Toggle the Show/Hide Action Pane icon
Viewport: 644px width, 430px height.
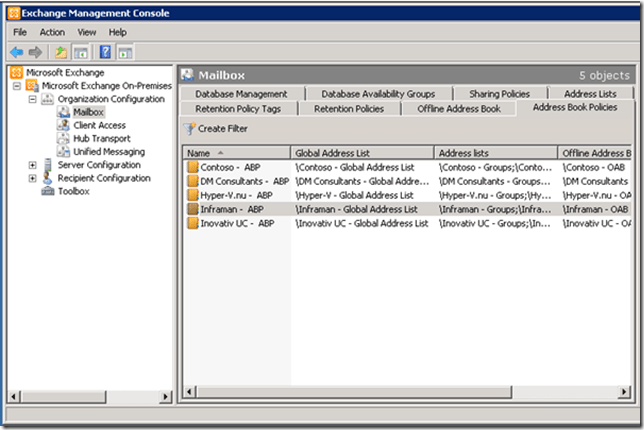pyautogui.click(x=126, y=51)
